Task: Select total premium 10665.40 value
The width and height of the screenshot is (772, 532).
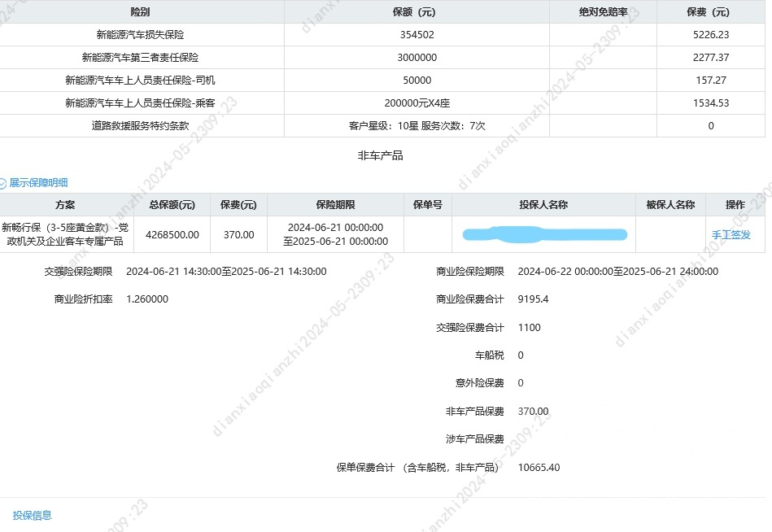Action: tap(540, 468)
